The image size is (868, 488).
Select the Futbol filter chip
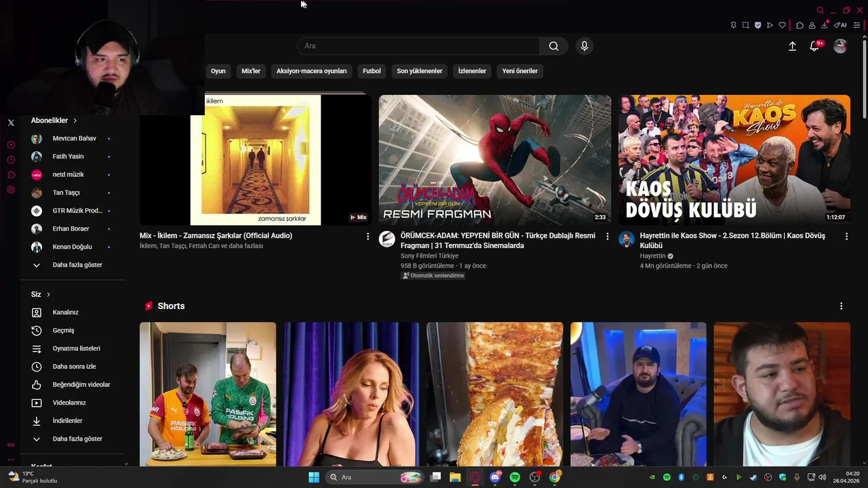372,70
